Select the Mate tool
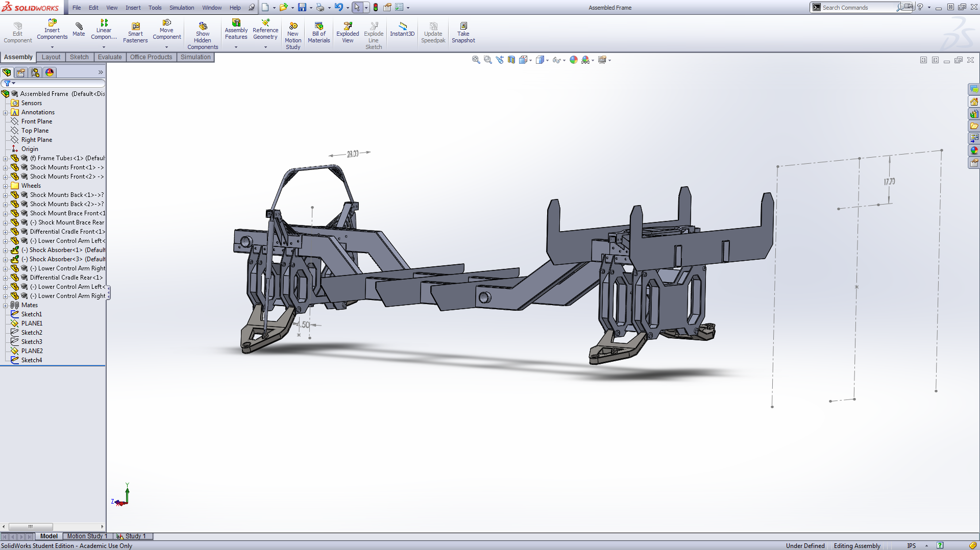Image resolution: width=980 pixels, height=550 pixels. coord(79,30)
